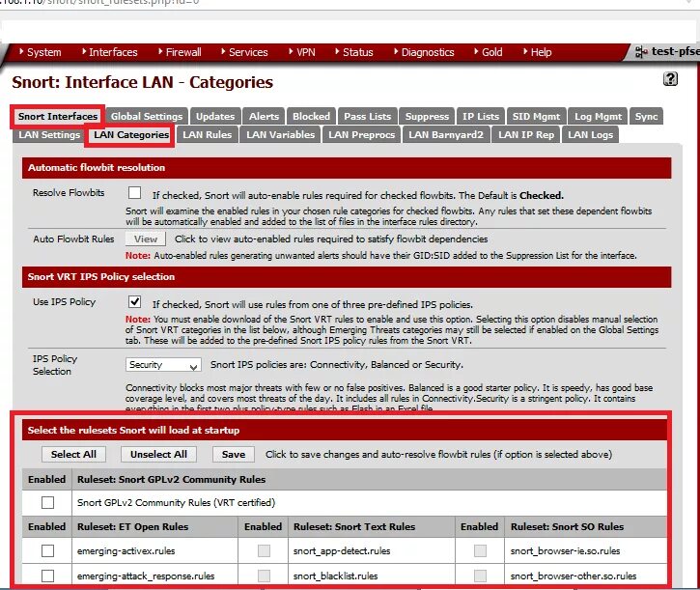The image size is (700, 590).
Task: Save the ruleset changes
Action: pos(234,454)
